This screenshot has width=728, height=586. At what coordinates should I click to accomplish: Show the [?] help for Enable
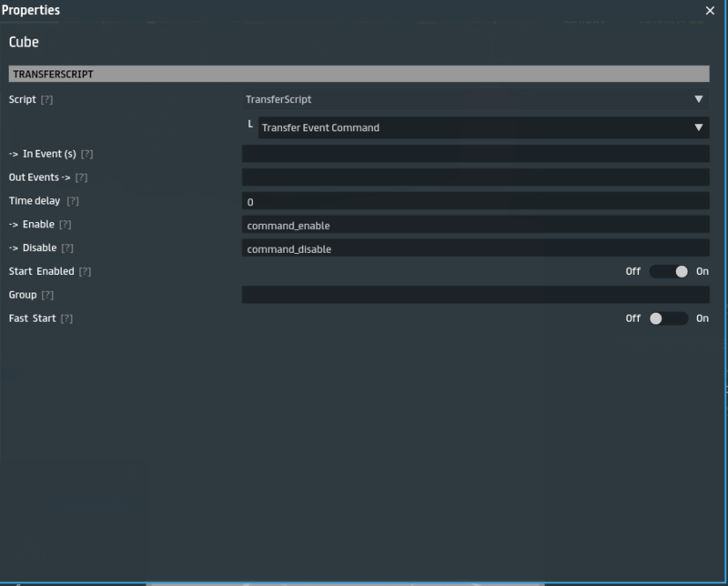66,225
